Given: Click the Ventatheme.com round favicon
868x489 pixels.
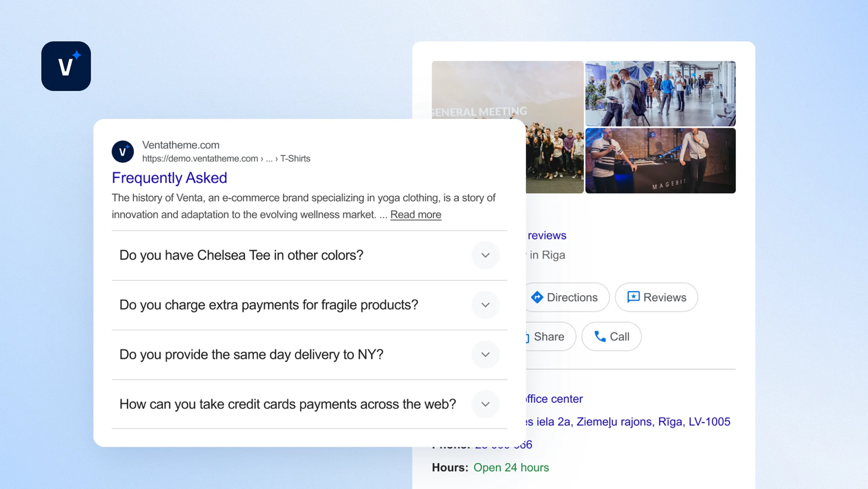Looking at the screenshot, I should click(x=123, y=152).
